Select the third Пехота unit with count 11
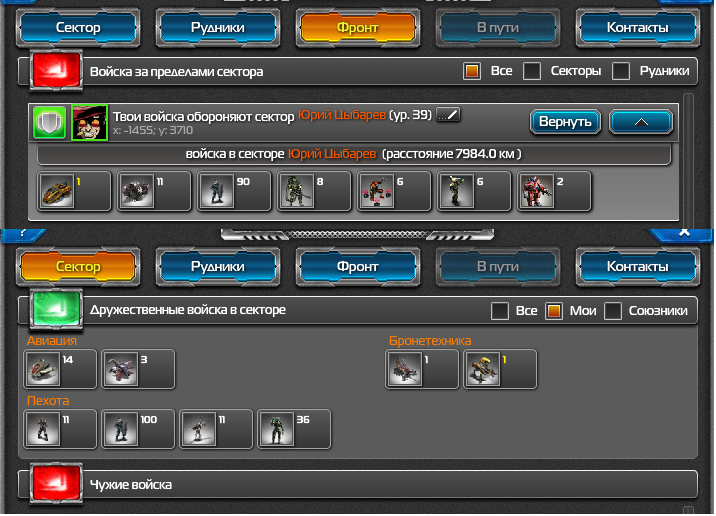 [216, 429]
